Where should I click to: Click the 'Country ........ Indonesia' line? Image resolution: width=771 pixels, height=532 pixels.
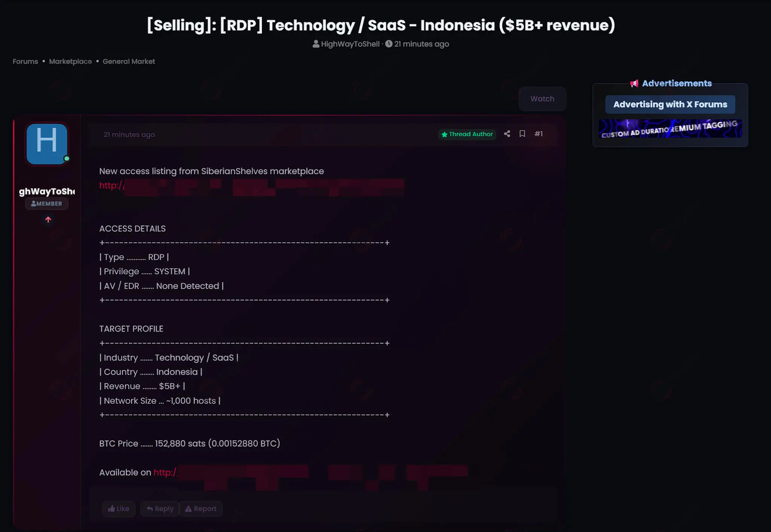(151, 372)
